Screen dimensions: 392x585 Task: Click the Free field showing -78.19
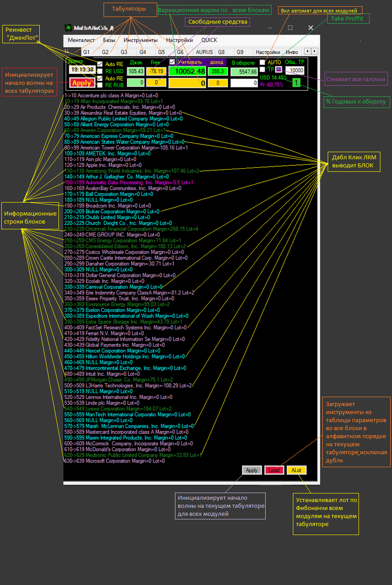[157, 71]
